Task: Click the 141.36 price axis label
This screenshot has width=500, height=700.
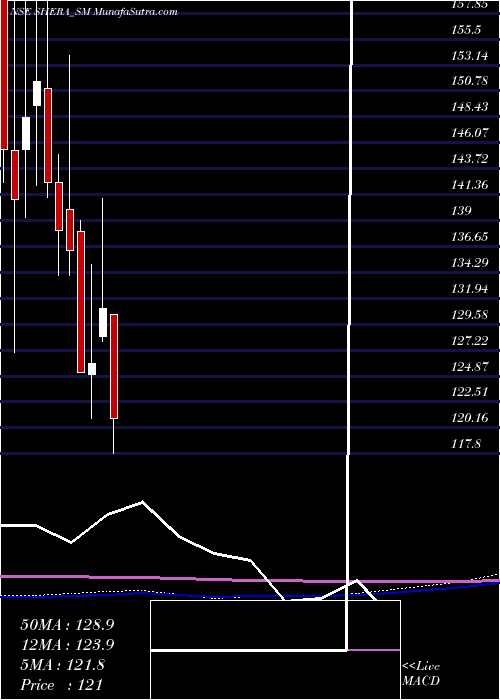Action: [470, 184]
